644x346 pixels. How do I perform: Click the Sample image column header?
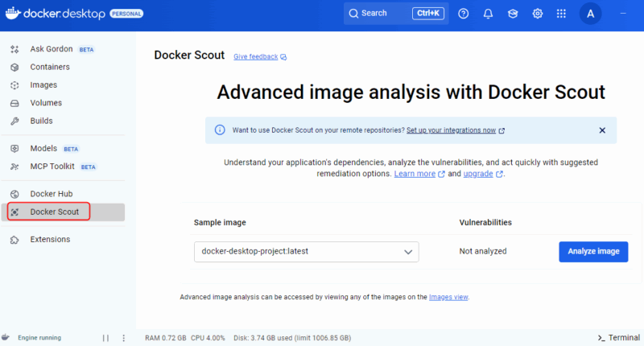point(220,222)
